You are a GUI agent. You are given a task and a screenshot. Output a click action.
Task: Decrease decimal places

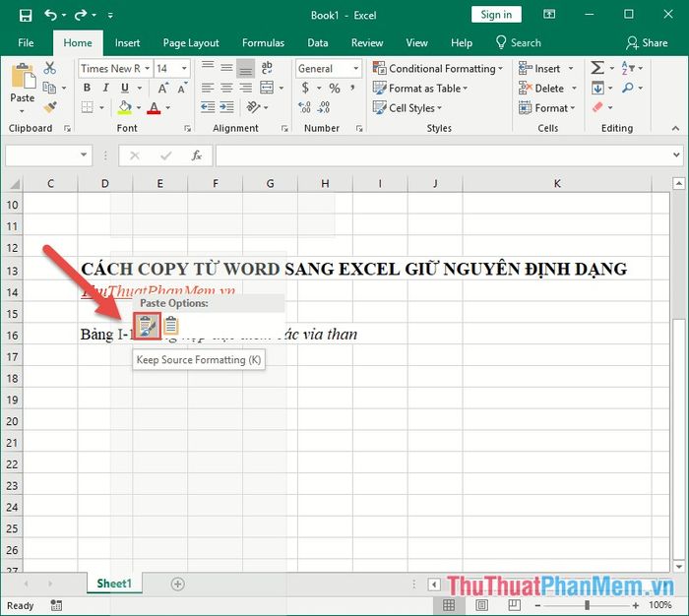[324, 107]
